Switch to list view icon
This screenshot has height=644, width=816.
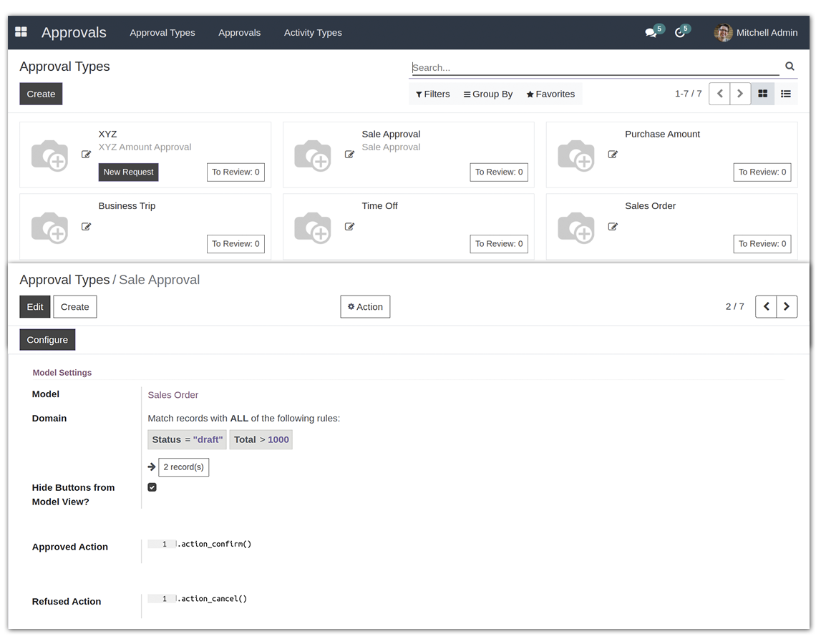point(786,94)
